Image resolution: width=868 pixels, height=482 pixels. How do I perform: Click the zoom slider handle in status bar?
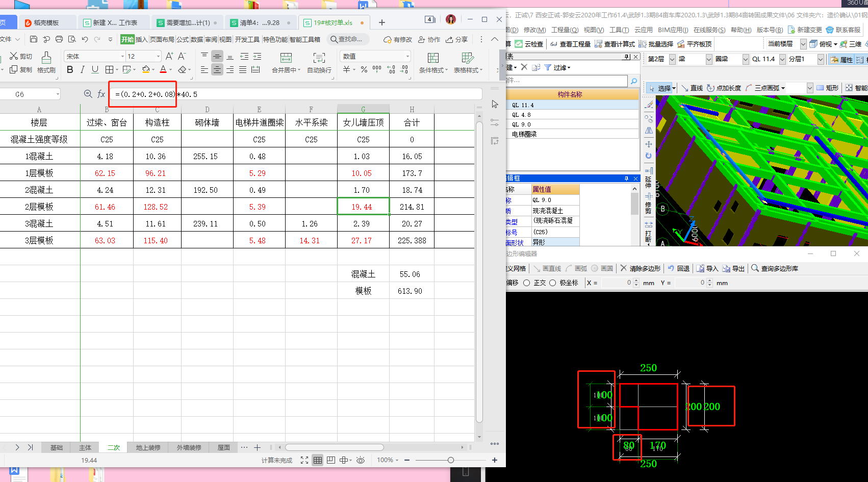pyautogui.click(x=451, y=460)
